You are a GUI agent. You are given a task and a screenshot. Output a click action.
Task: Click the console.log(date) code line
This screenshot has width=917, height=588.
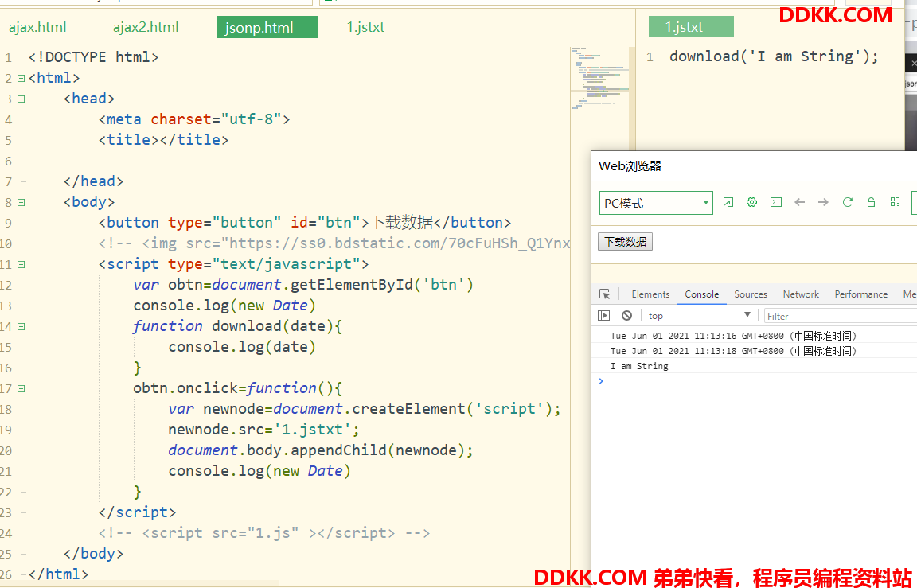coord(242,347)
